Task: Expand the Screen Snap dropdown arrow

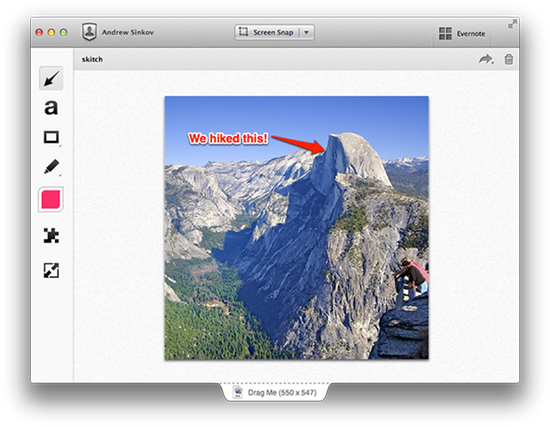Action: (x=307, y=33)
